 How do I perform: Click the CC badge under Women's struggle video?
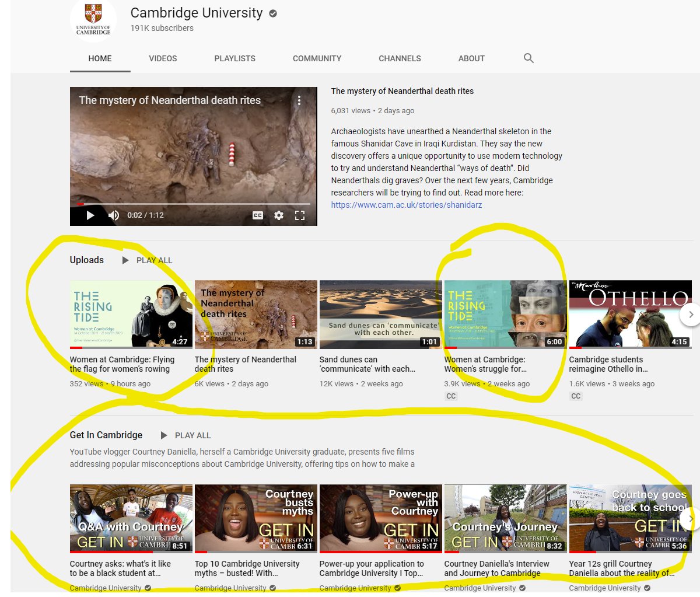[451, 396]
